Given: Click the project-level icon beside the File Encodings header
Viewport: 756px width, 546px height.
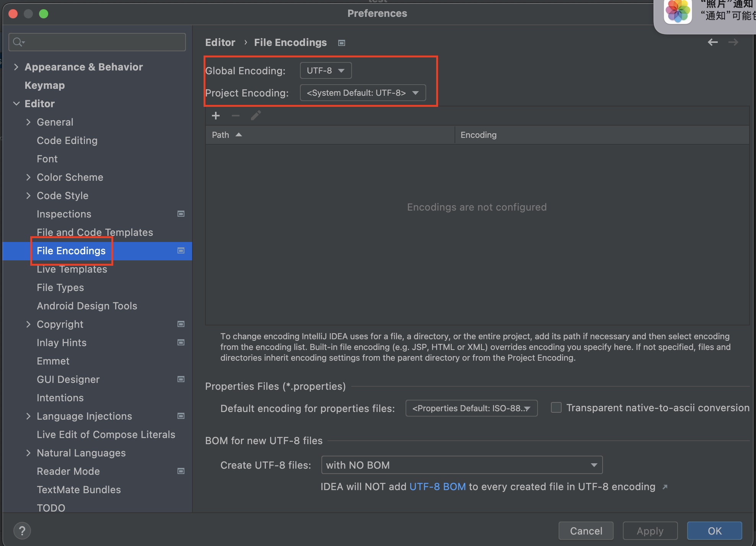Looking at the screenshot, I should tap(342, 43).
